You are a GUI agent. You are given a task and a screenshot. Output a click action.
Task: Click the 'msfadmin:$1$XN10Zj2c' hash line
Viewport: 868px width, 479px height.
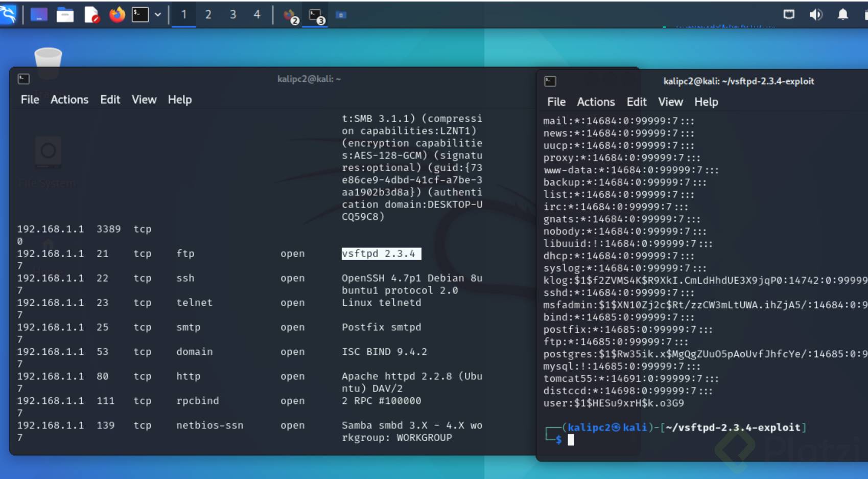tap(706, 305)
